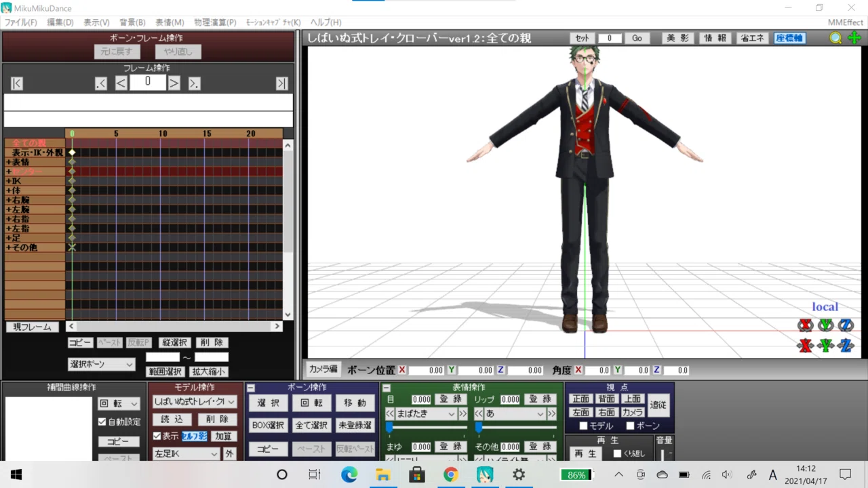Click the frame number input field
868x488 pixels.
click(148, 83)
